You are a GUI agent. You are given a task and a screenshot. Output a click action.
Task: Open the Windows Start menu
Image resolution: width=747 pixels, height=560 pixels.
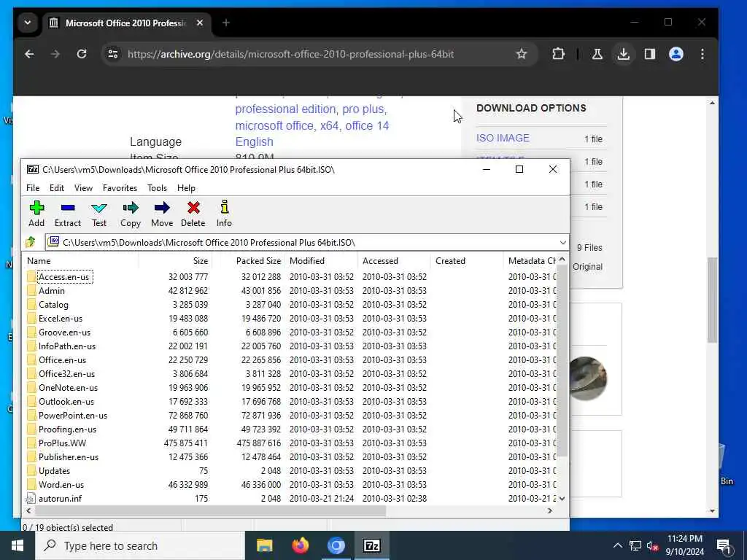point(18,545)
